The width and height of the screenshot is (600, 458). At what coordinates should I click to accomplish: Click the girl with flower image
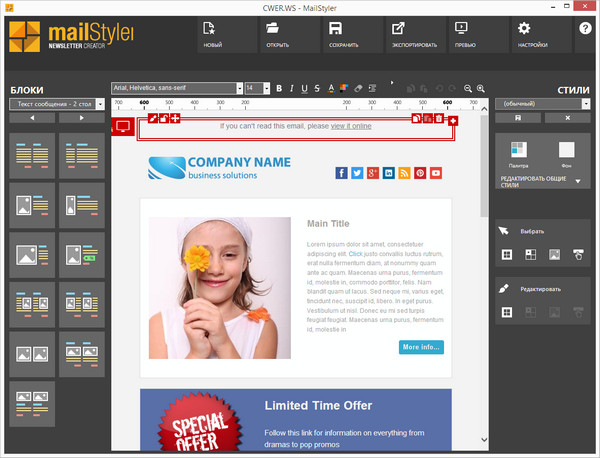[x=220, y=288]
